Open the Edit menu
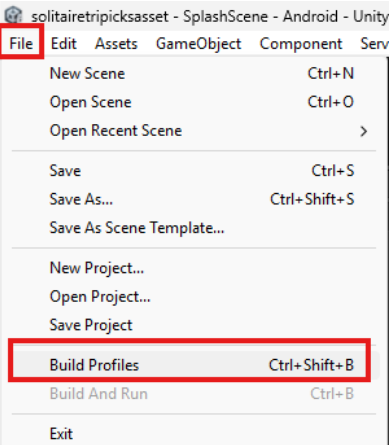The image size is (389, 445). click(x=63, y=43)
